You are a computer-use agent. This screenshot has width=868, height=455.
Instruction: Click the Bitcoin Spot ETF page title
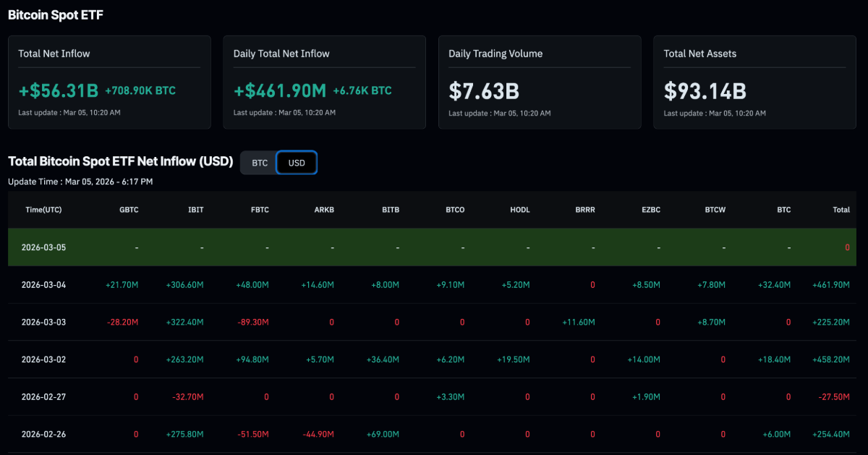point(55,14)
